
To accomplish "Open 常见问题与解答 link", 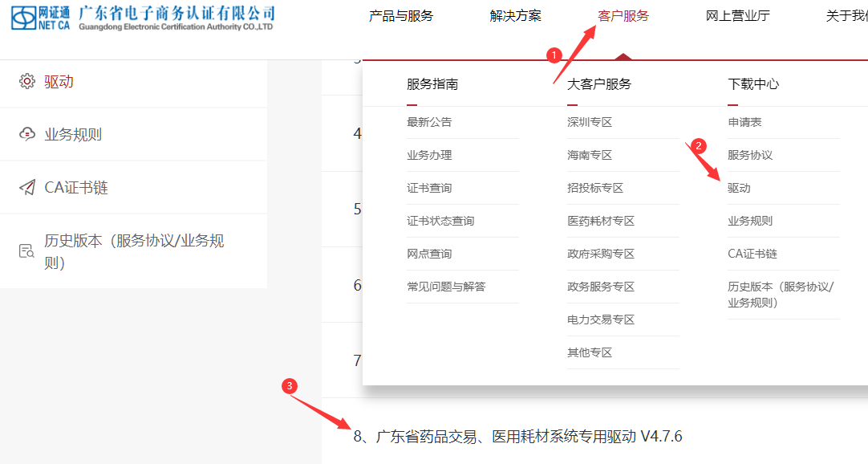I will click(x=446, y=287).
